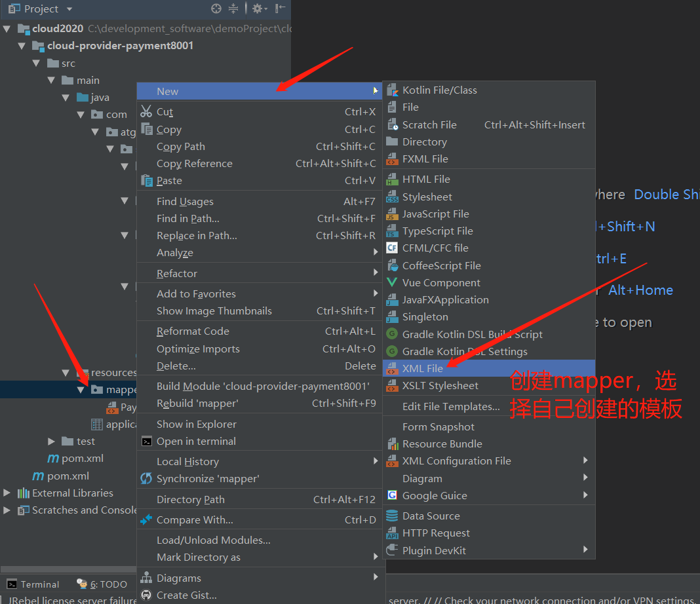This screenshot has height=604, width=700.
Task: Choose Copy Path from context menu
Action: coord(260,147)
